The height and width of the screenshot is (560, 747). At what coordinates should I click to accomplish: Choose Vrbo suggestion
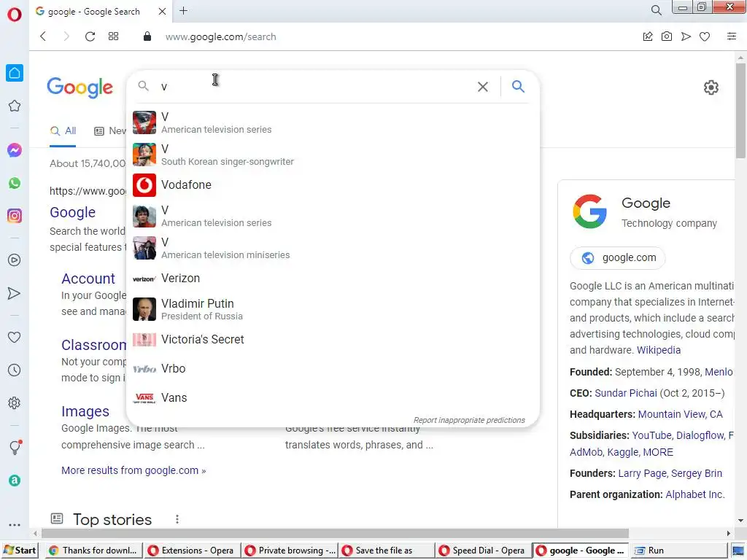332,368
